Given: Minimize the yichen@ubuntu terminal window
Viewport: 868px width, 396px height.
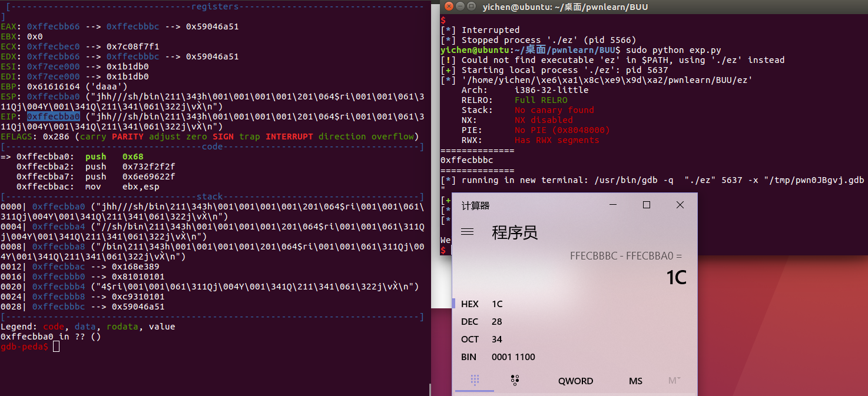Looking at the screenshot, I should [x=460, y=6].
